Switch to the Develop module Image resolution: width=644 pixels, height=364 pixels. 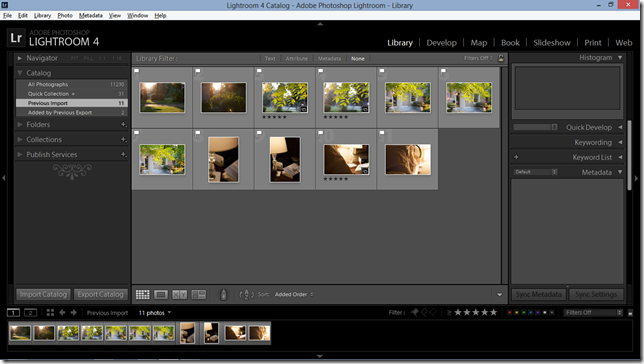[x=442, y=43]
